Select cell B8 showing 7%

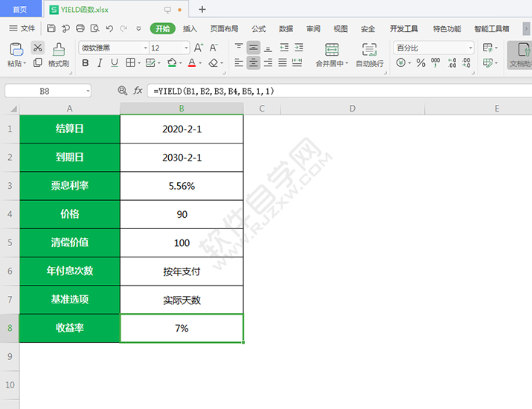[x=182, y=328]
